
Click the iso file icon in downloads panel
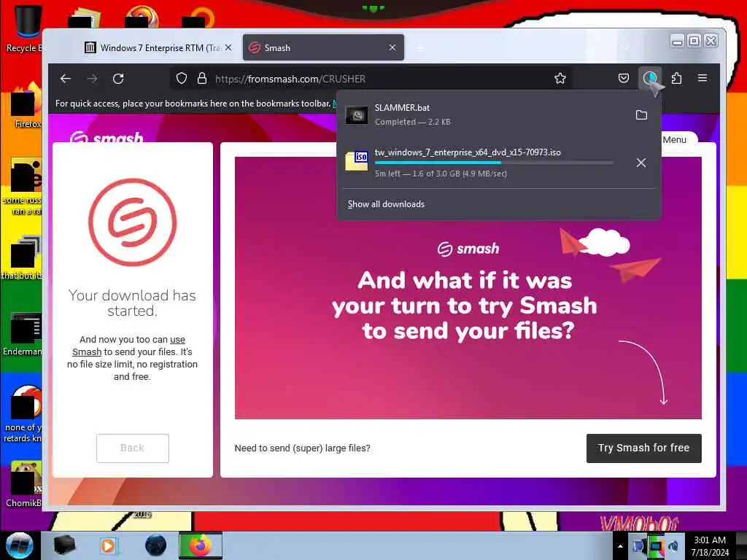click(x=356, y=160)
